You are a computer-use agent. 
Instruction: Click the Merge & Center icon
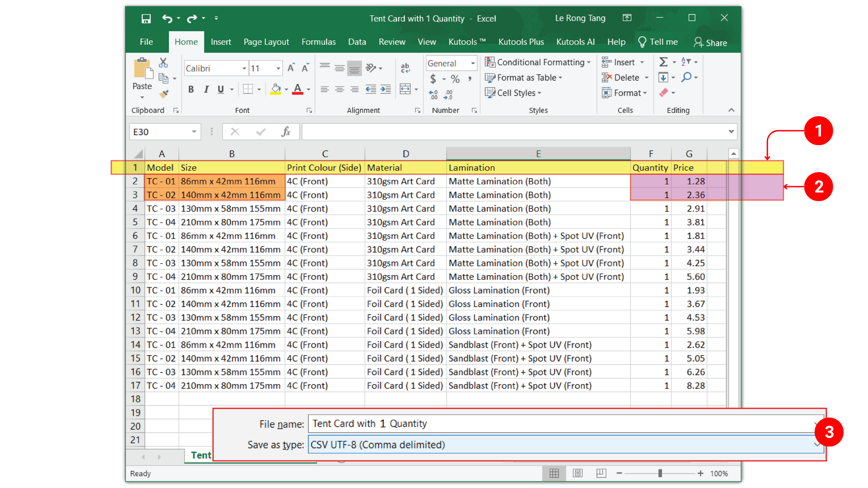tap(405, 89)
